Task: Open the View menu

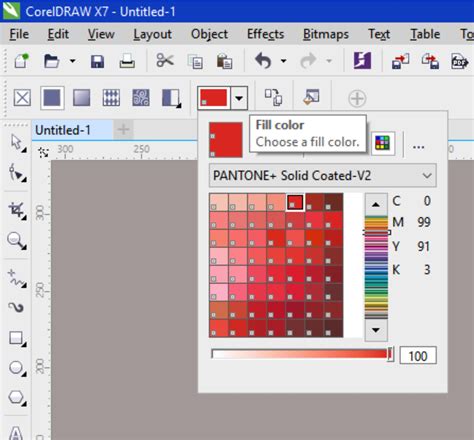Action: [101, 34]
